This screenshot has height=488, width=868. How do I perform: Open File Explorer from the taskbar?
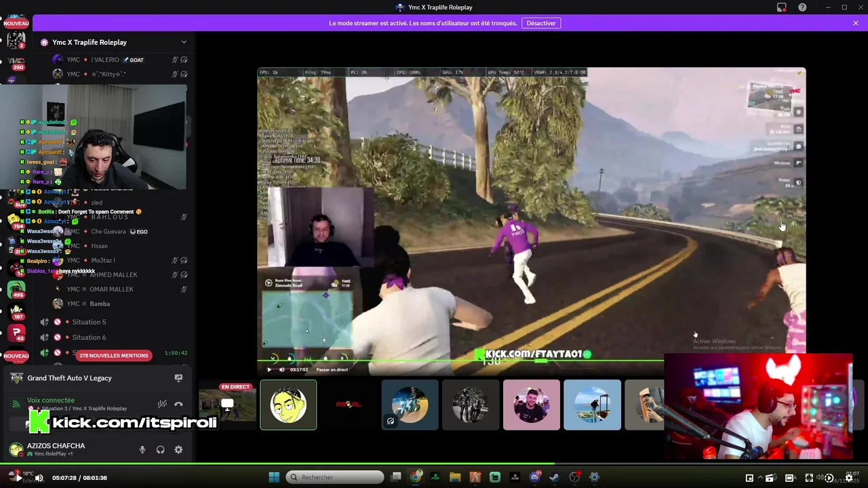pos(455,477)
